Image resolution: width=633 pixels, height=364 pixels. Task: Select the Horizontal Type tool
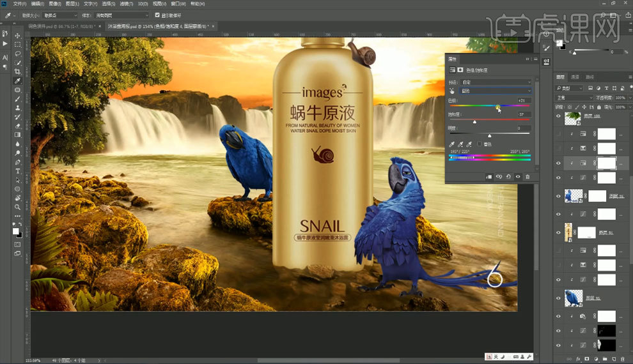[17, 171]
